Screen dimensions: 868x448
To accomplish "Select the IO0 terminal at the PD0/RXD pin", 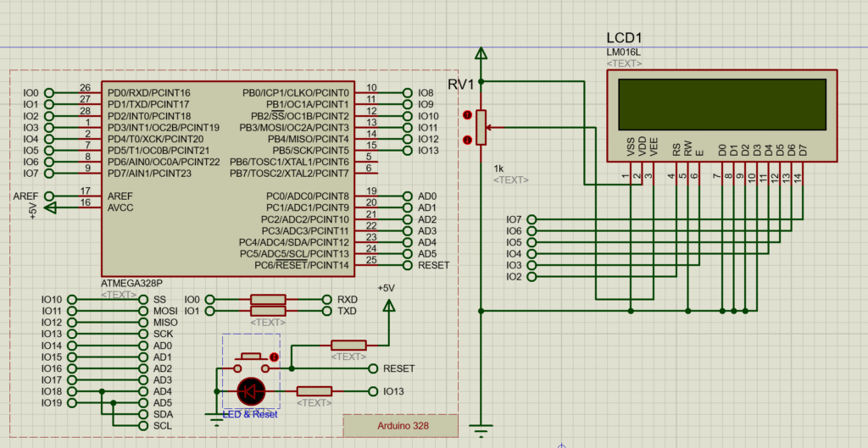I will 49,93.
